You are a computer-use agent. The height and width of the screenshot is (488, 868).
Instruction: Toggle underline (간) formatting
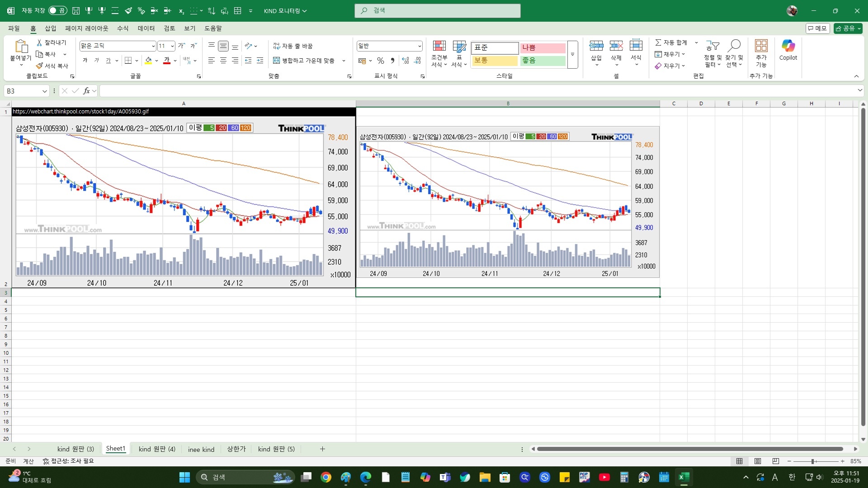click(108, 61)
